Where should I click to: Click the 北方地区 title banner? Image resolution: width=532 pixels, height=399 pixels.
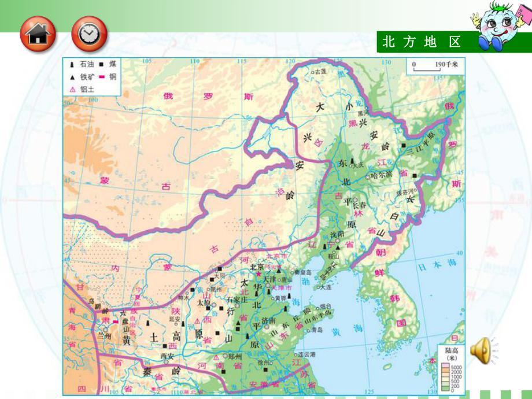422,42
